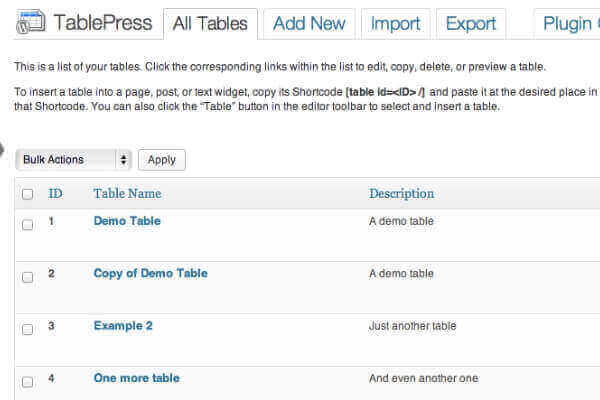Open the Export tab
Viewport: 600px width, 400px height.
470,24
